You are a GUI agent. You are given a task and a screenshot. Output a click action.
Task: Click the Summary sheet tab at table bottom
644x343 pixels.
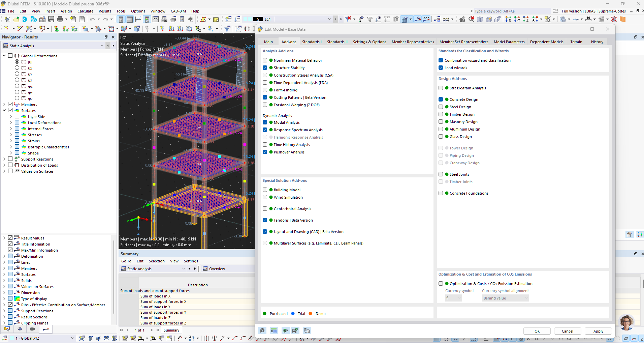pyautogui.click(x=171, y=330)
